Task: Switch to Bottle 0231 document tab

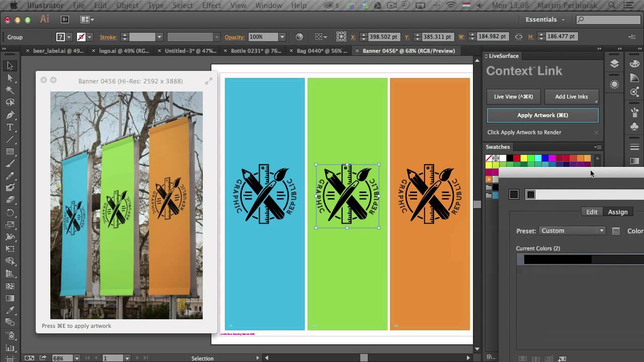Action: [256, 51]
